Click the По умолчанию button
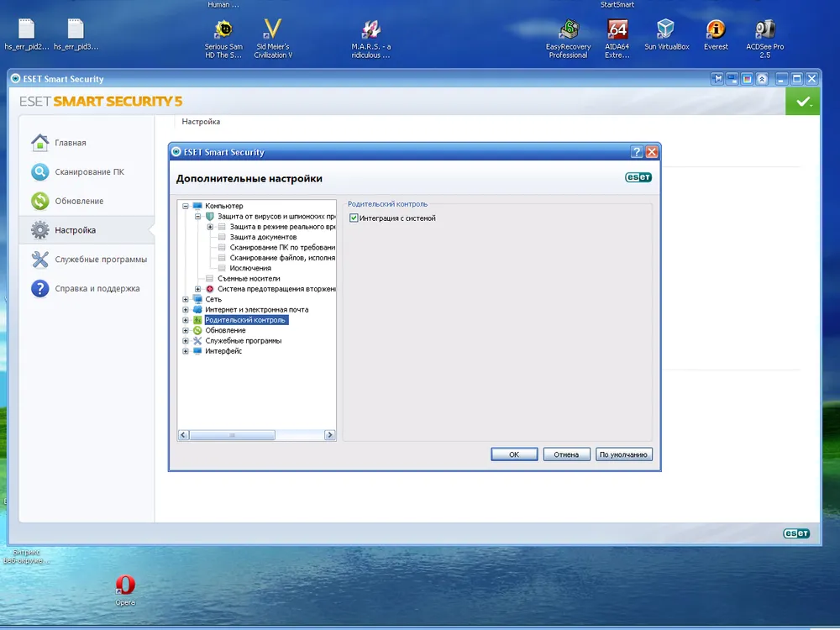 click(x=624, y=454)
